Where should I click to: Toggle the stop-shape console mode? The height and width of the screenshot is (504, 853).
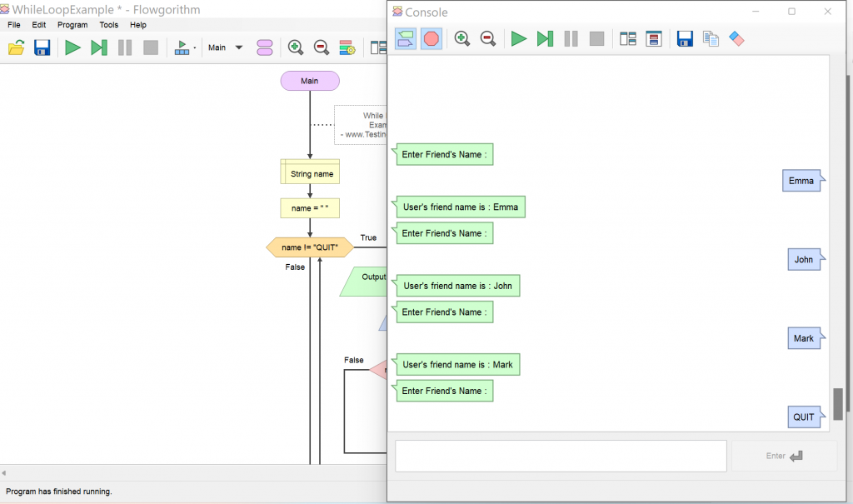point(431,38)
